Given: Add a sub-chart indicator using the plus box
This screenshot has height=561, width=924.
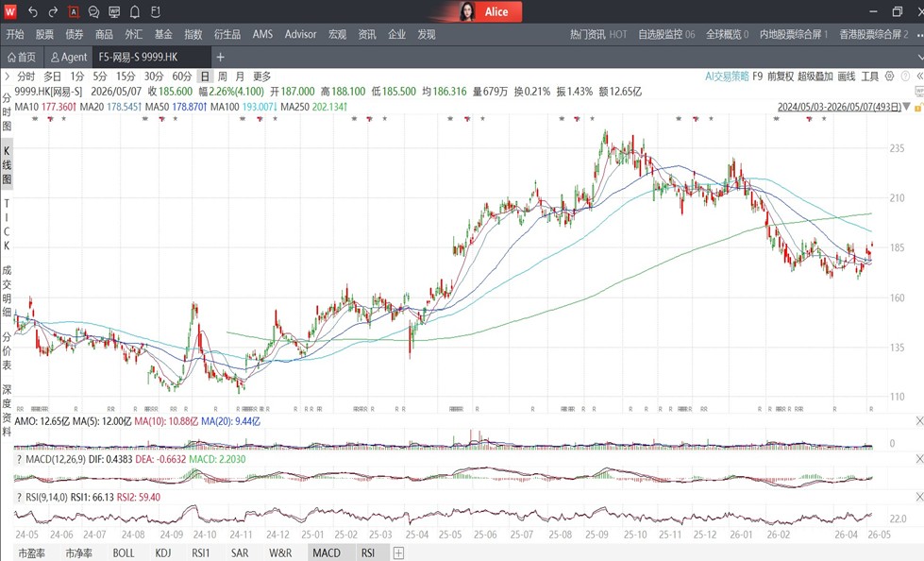Looking at the screenshot, I should coord(399,552).
